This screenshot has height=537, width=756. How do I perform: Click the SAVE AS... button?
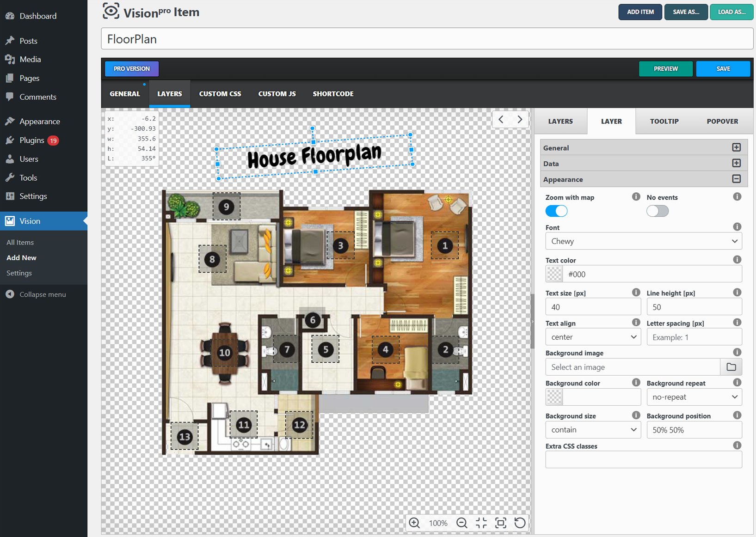[x=686, y=12]
